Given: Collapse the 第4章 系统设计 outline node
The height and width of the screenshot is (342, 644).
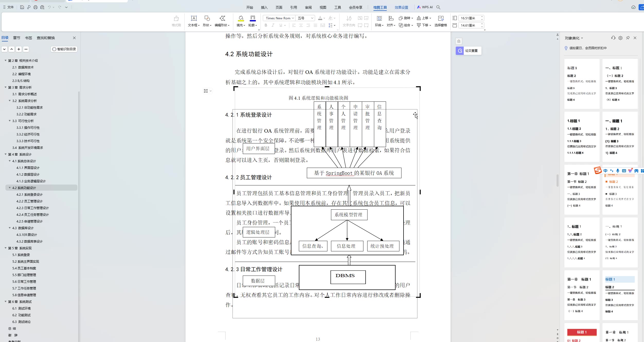Looking at the screenshot, I should tap(5, 154).
